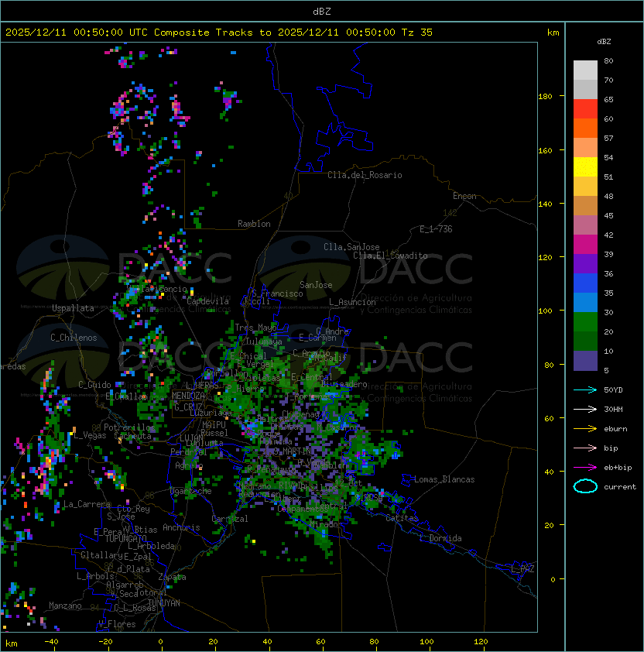Select the red 60-65 dBZ swatch

pos(585,108)
